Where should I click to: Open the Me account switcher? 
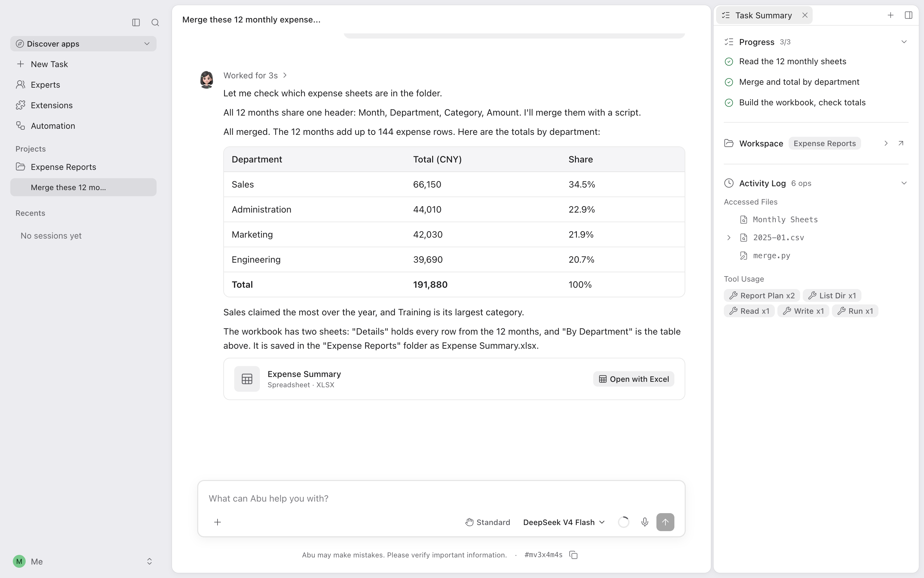pyautogui.click(x=83, y=561)
